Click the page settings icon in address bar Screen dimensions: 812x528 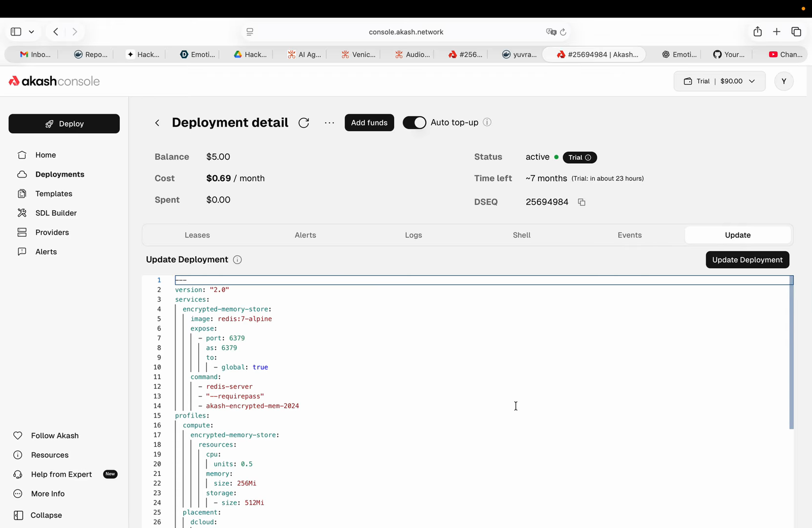click(250, 32)
